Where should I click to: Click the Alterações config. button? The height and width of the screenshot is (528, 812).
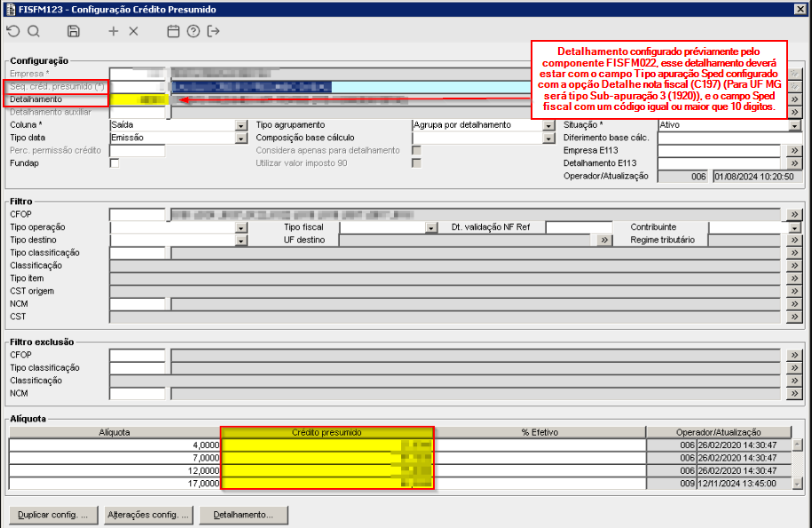(x=148, y=515)
